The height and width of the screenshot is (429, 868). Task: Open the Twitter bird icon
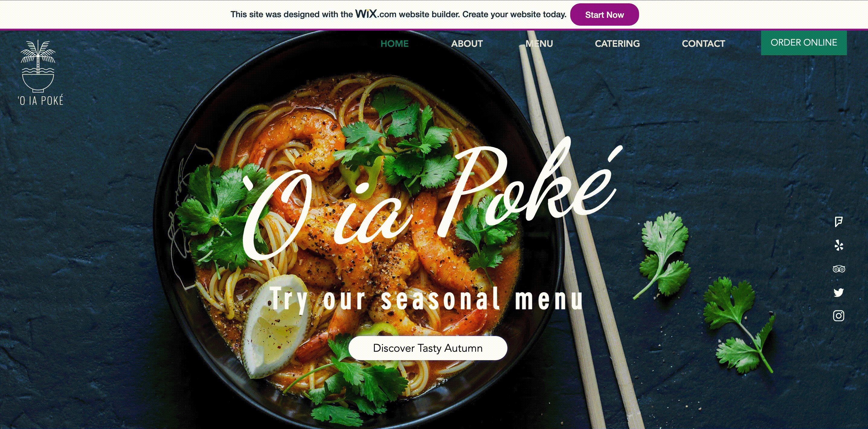click(x=839, y=292)
